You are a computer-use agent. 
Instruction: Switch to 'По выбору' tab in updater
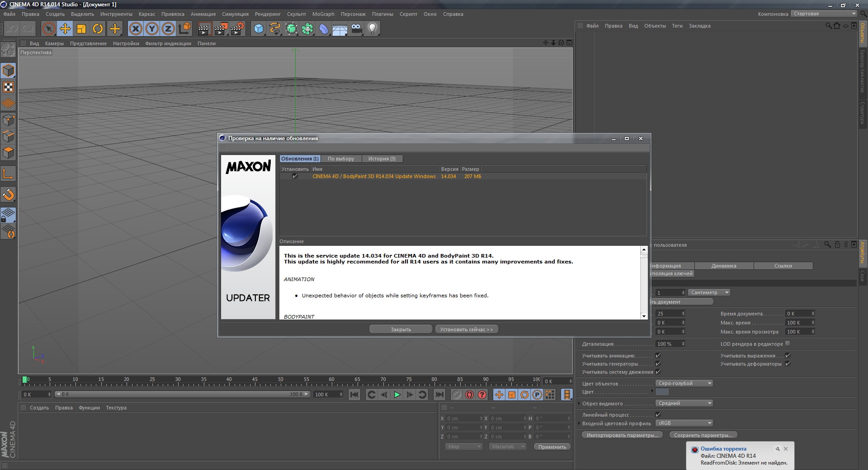tap(341, 159)
